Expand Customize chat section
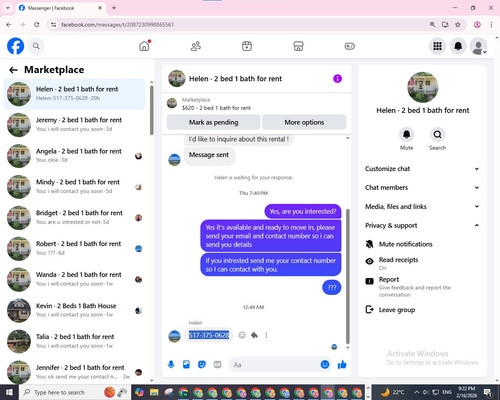Screen dimensions: 500x400 click(x=422, y=169)
